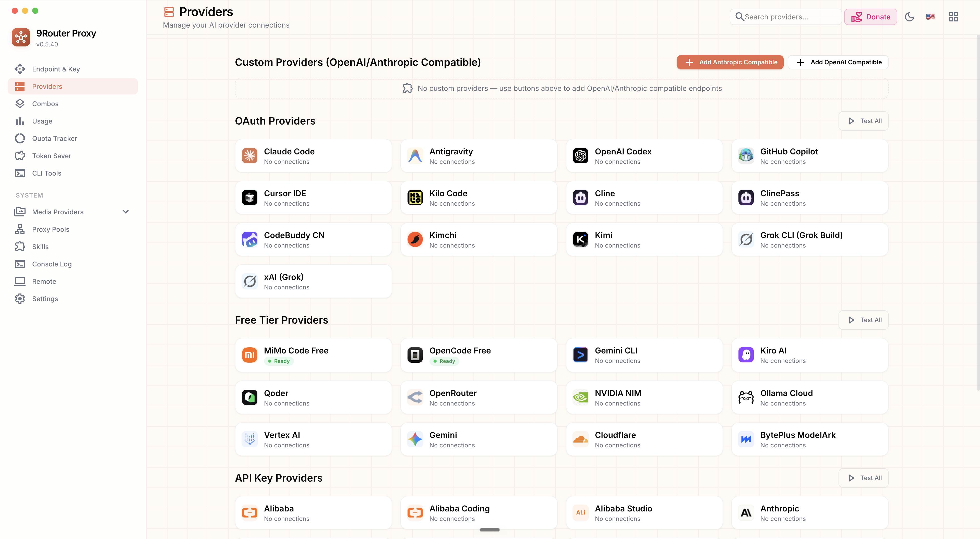Click the CodeBuddy CN icon

[249, 239]
